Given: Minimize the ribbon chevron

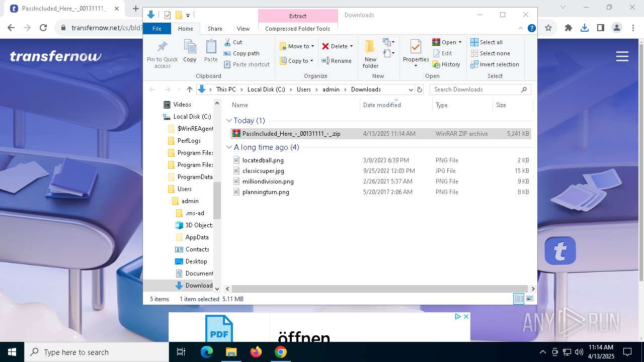Looking at the screenshot, I should point(521,29).
